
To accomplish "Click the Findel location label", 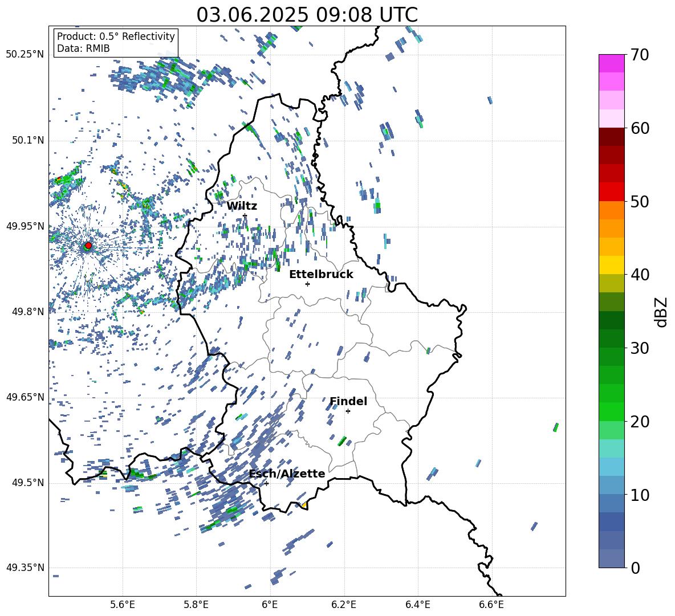I will pyautogui.click(x=348, y=401).
